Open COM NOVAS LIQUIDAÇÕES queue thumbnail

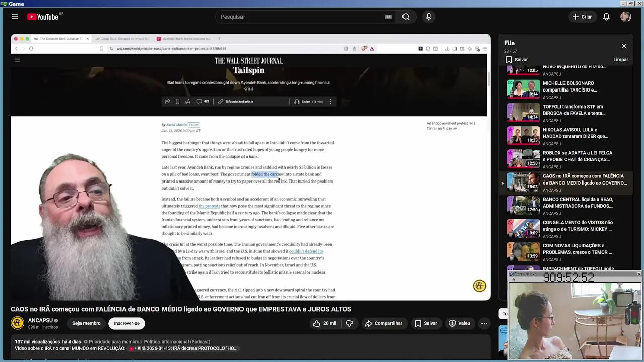(x=523, y=251)
